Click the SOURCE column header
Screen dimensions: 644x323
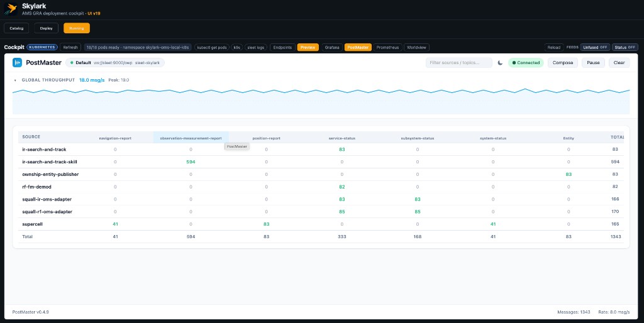(x=31, y=137)
